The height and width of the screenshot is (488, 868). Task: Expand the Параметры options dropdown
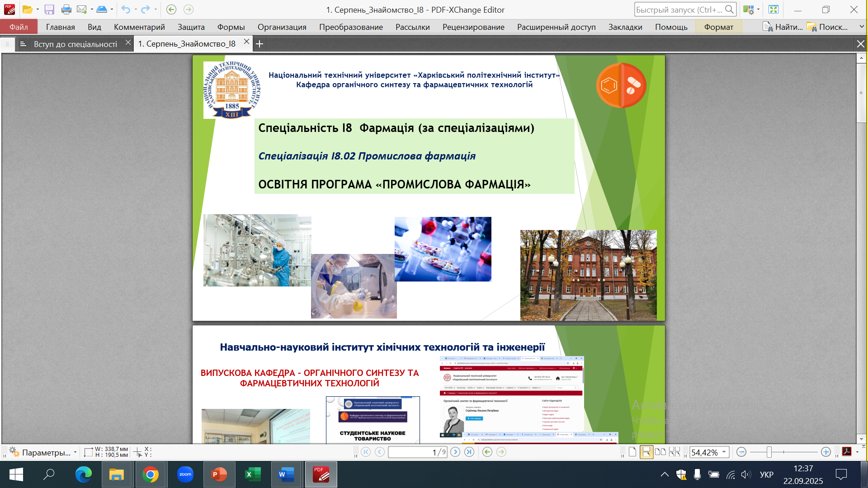point(75,452)
